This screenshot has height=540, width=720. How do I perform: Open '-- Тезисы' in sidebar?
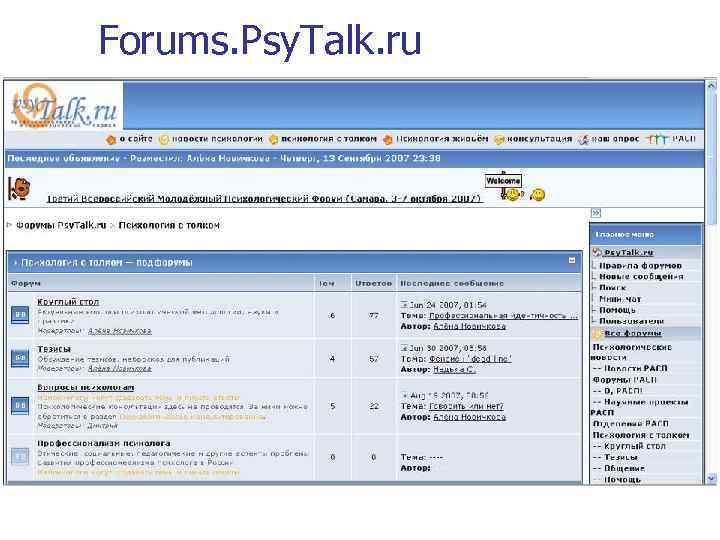pos(615,457)
